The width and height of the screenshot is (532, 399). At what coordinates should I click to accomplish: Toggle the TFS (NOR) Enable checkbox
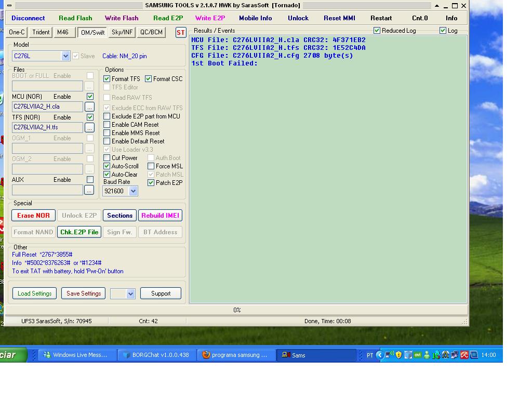(x=90, y=117)
